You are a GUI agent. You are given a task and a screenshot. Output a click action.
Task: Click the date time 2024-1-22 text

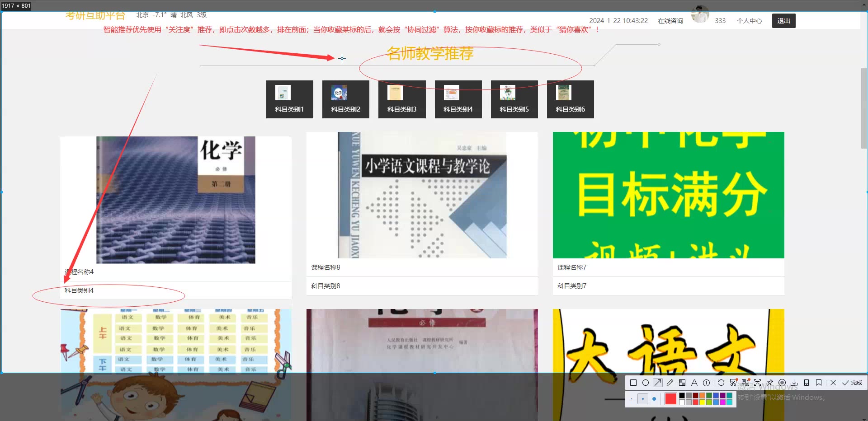[618, 21]
